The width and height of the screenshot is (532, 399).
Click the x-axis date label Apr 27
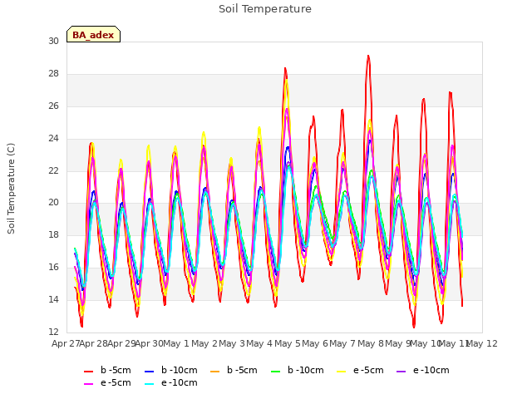coord(66,344)
